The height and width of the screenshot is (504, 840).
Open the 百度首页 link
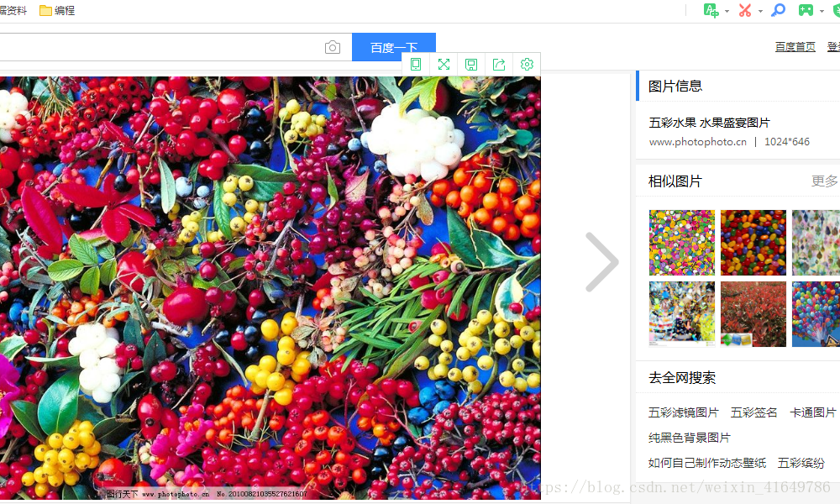[795, 47]
